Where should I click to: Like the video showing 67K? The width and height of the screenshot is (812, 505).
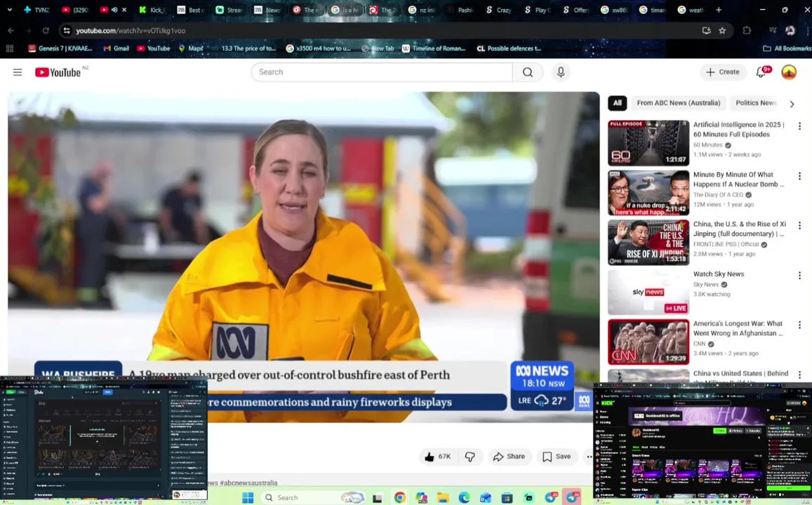coord(438,457)
